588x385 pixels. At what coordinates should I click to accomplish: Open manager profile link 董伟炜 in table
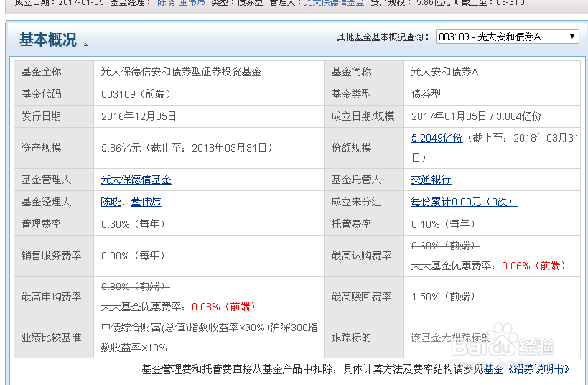[x=146, y=202]
